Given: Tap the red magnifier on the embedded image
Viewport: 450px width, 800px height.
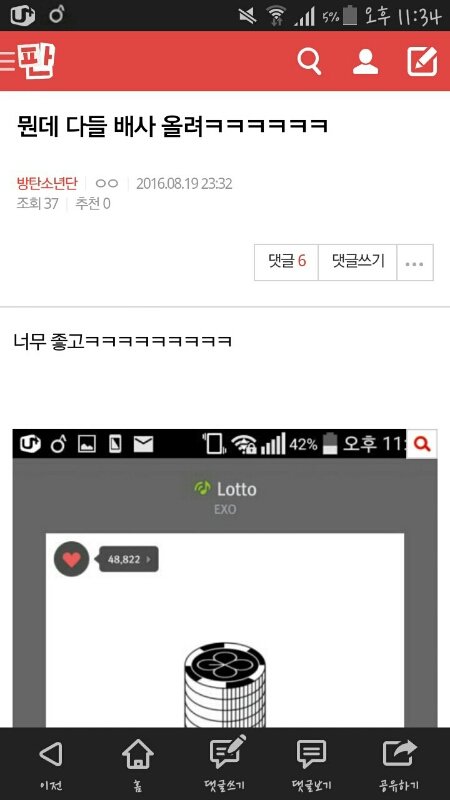Looking at the screenshot, I should 422,444.
